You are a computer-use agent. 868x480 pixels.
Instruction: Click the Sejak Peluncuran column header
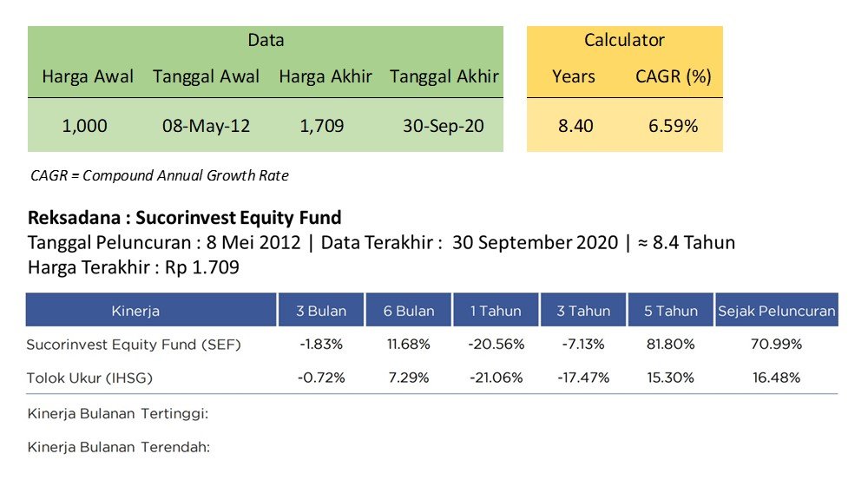tap(777, 310)
